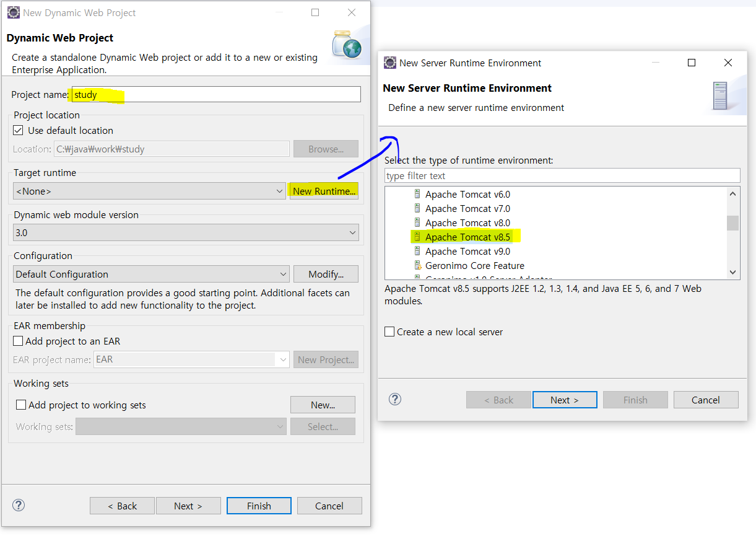Select Geronimo Core Feature entry
This screenshot has width=756, height=541.
point(474,265)
